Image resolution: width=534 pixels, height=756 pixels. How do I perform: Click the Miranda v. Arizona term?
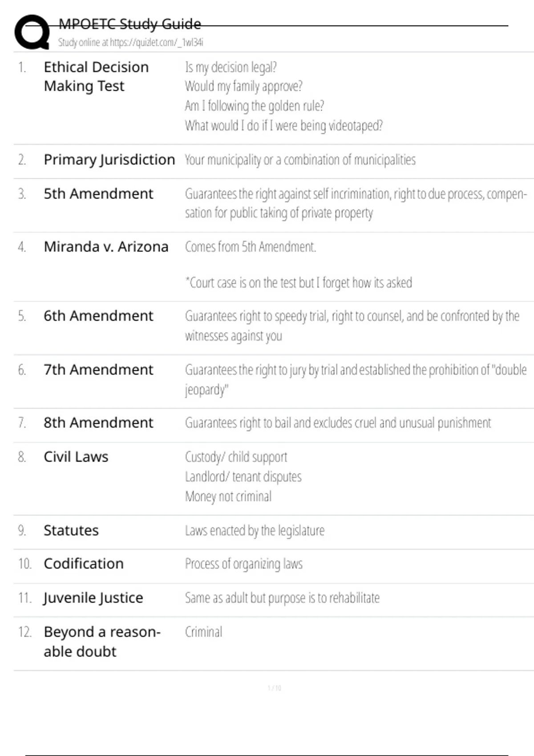point(106,247)
